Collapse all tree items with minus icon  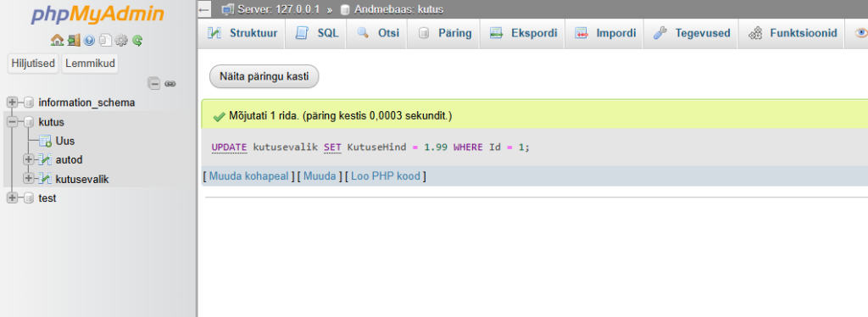click(x=154, y=84)
